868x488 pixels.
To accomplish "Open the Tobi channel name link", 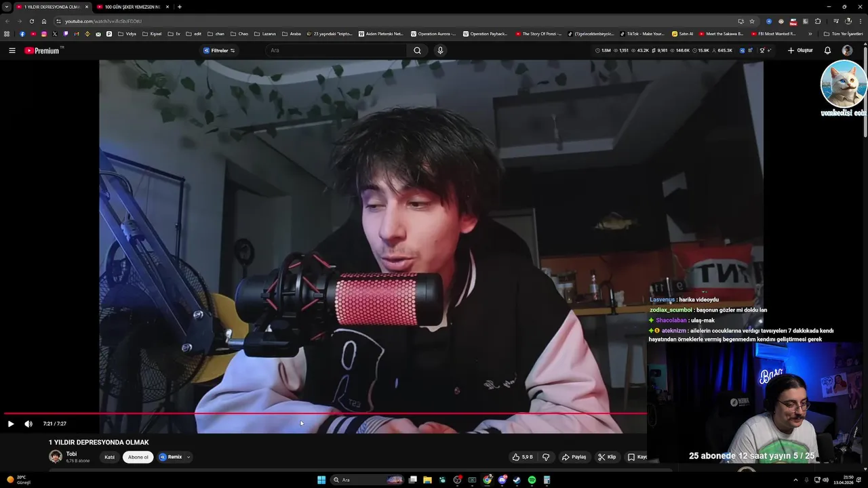I will pos(71,454).
